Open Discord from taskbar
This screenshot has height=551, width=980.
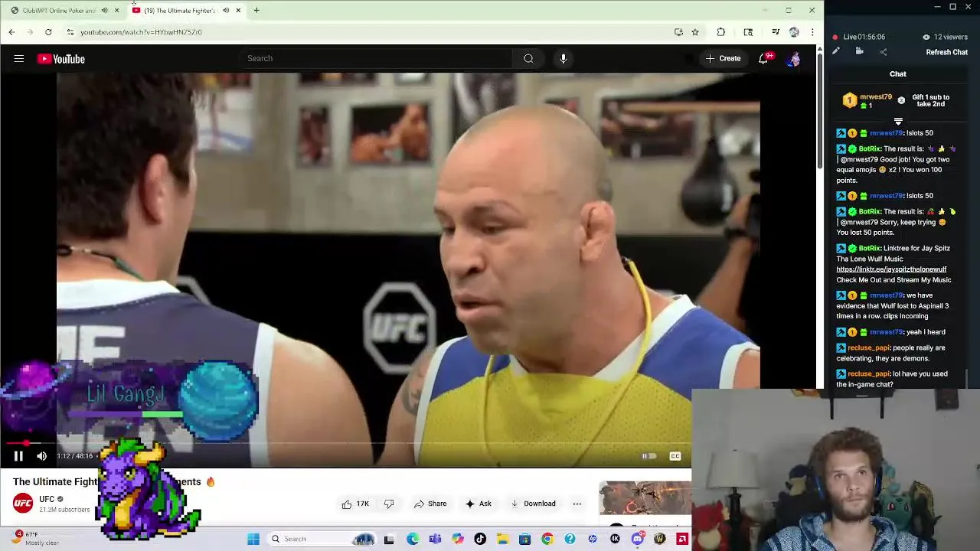click(637, 539)
